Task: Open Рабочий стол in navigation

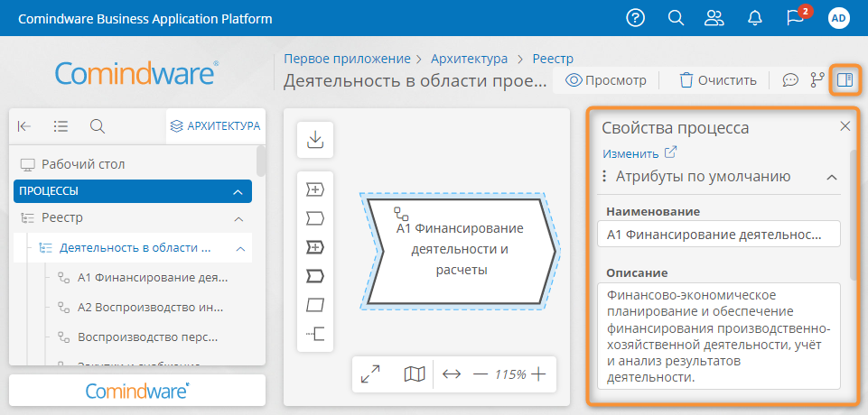Action: [x=72, y=164]
